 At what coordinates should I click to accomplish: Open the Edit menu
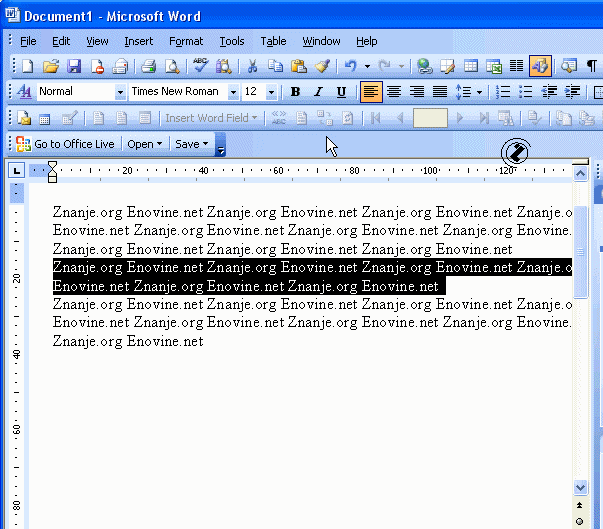click(61, 41)
